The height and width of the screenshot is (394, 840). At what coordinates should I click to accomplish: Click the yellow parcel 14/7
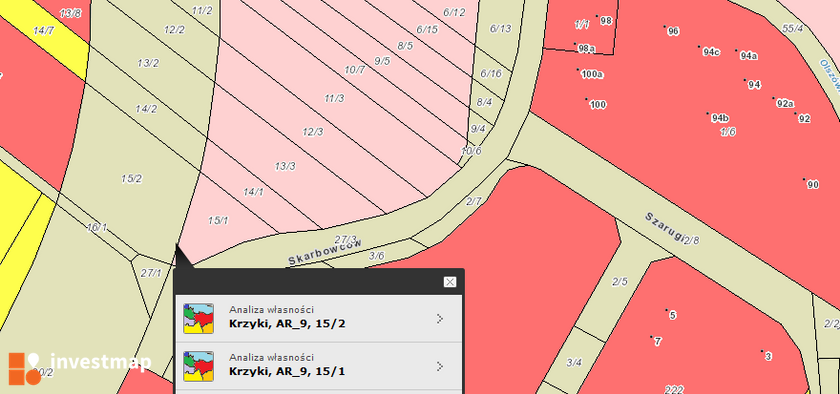coord(43,30)
